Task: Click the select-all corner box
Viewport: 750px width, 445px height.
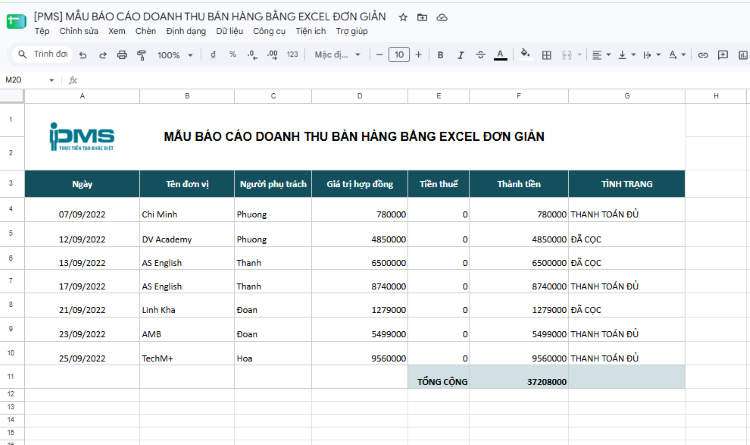Action: click(x=11, y=96)
